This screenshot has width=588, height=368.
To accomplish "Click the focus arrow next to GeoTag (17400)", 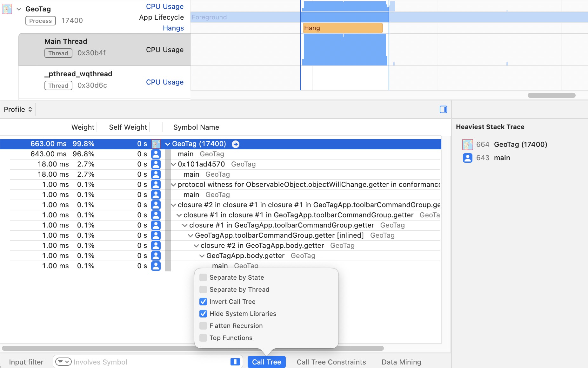I will click(236, 144).
